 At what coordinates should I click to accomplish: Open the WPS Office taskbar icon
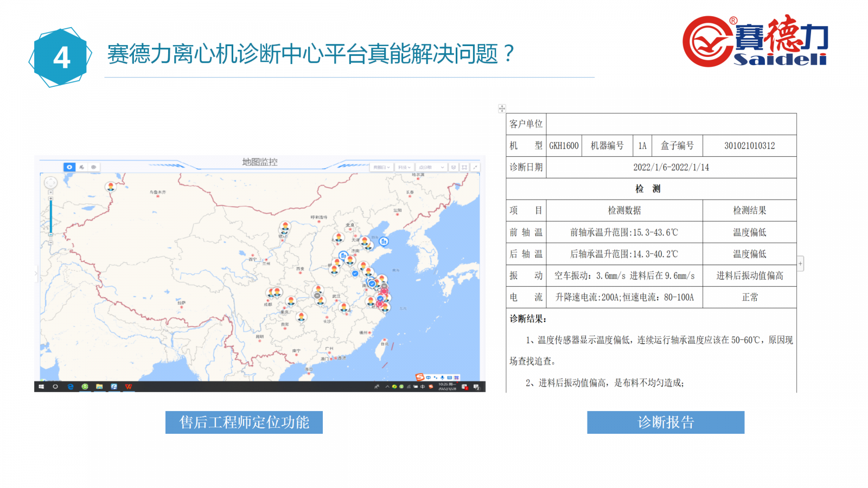tap(129, 387)
